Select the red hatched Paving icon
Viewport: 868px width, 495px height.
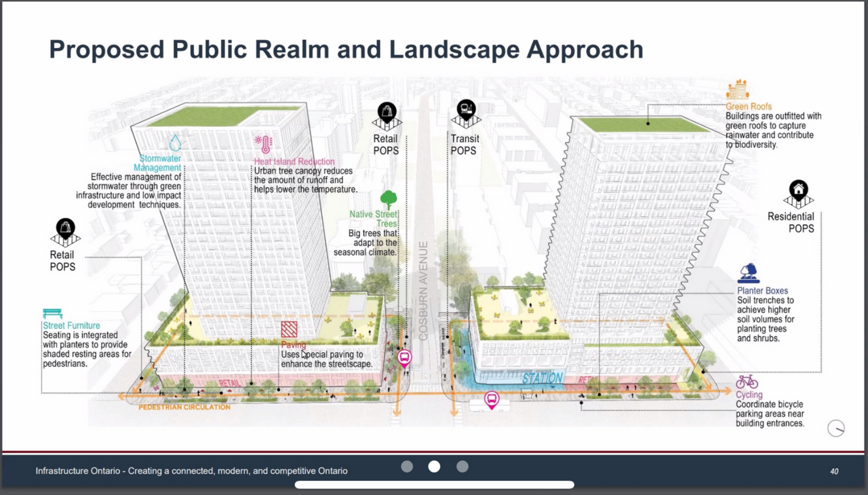click(289, 329)
